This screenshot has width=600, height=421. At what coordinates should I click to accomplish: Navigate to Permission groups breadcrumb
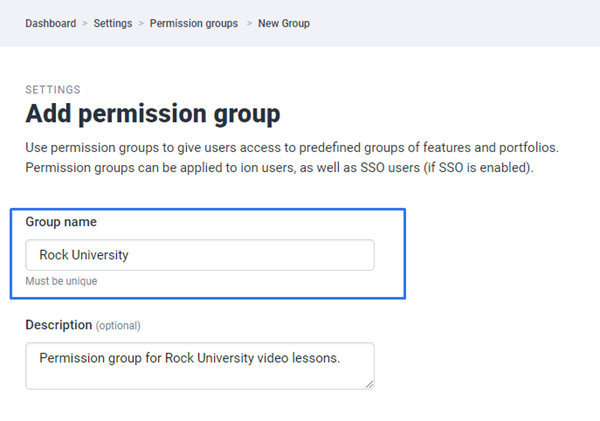(x=194, y=23)
